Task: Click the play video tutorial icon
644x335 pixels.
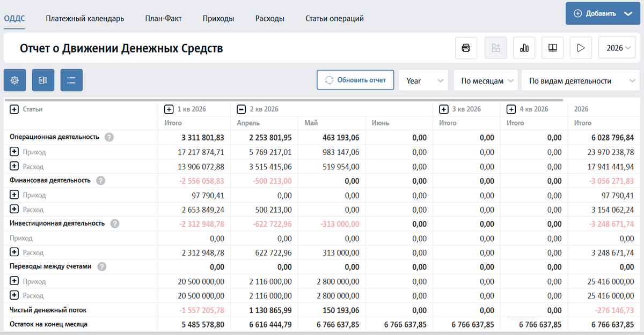Action: [581, 48]
